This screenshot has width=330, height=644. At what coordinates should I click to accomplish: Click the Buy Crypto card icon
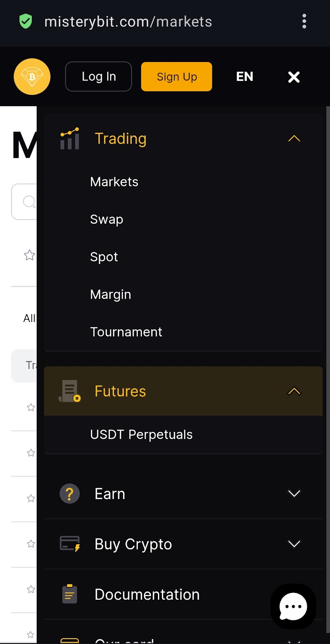click(70, 544)
